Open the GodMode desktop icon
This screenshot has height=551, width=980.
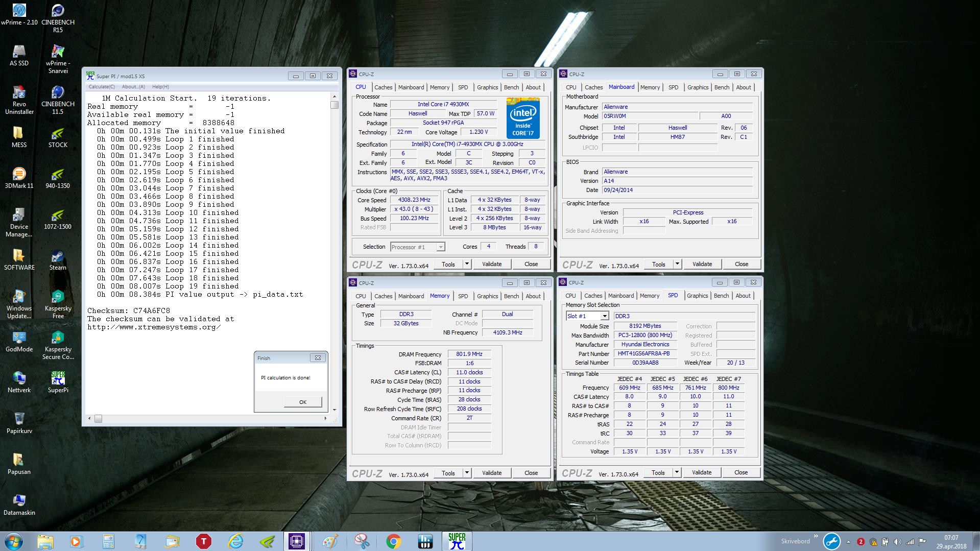point(19,341)
